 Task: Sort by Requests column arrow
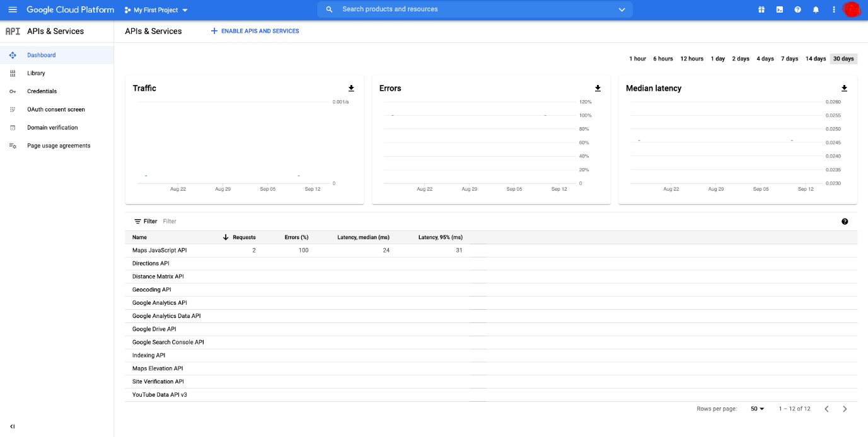tap(226, 237)
